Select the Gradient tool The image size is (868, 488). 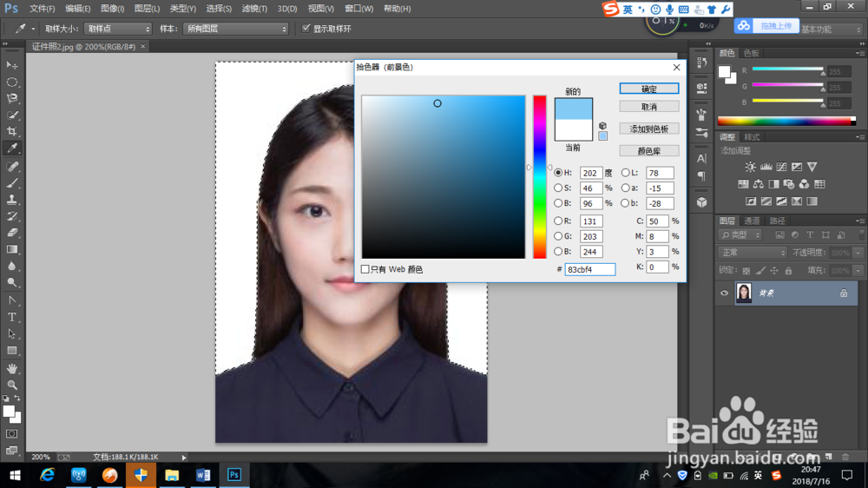pos(11,249)
